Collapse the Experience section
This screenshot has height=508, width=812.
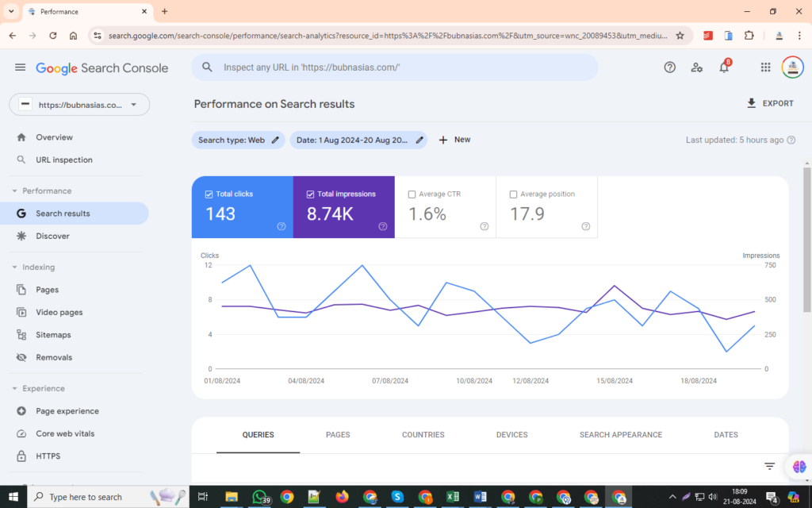pos(14,389)
